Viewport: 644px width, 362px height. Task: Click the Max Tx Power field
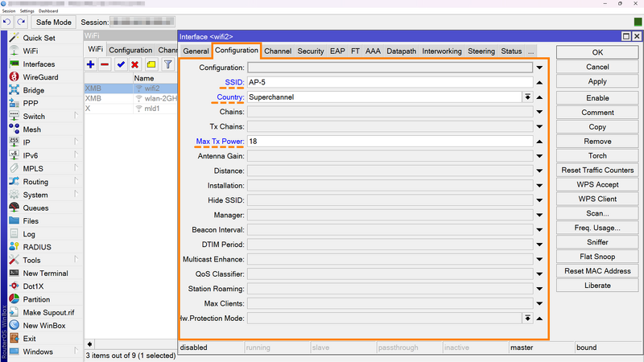[x=390, y=142]
